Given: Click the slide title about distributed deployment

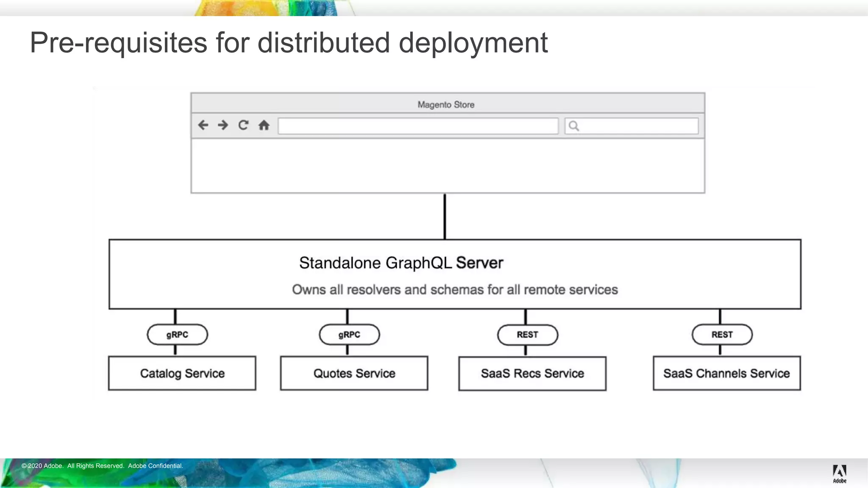Looking at the screenshot, I should point(289,43).
